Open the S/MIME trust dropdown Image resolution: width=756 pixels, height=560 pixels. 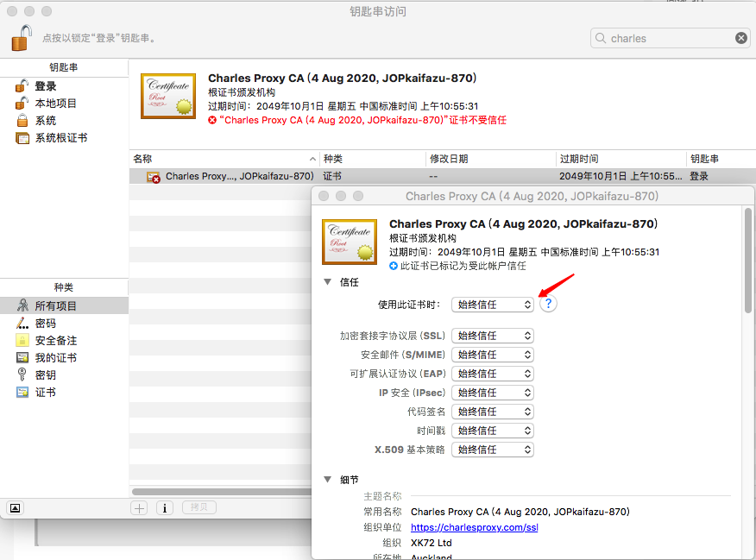[493, 355]
